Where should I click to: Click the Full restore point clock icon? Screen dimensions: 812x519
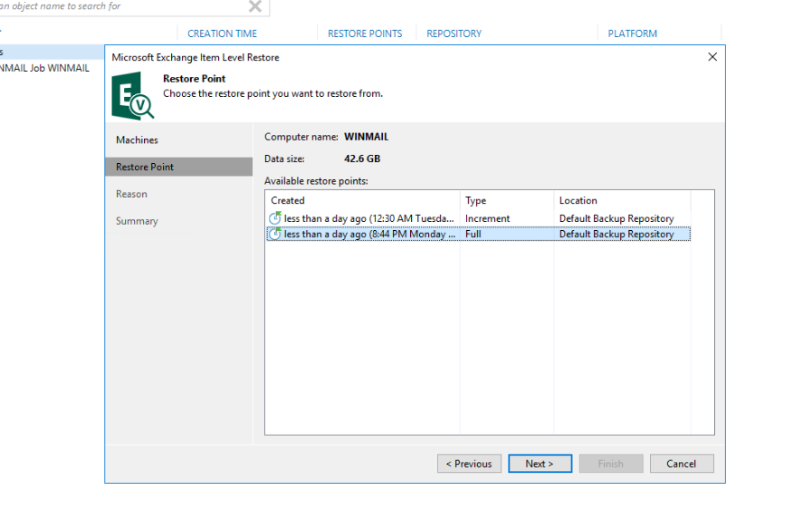click(275, 234)
